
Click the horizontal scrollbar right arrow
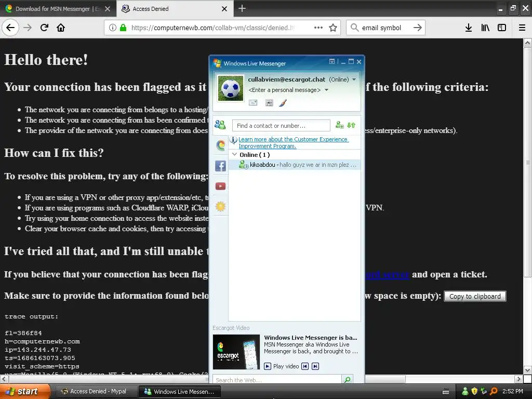click(518, 379)
